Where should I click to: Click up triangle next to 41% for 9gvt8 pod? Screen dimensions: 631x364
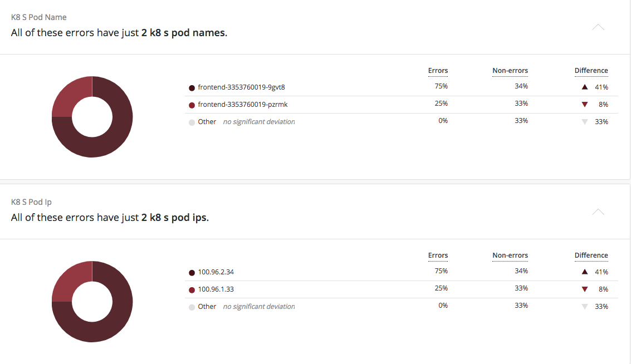tap(585, 87)
